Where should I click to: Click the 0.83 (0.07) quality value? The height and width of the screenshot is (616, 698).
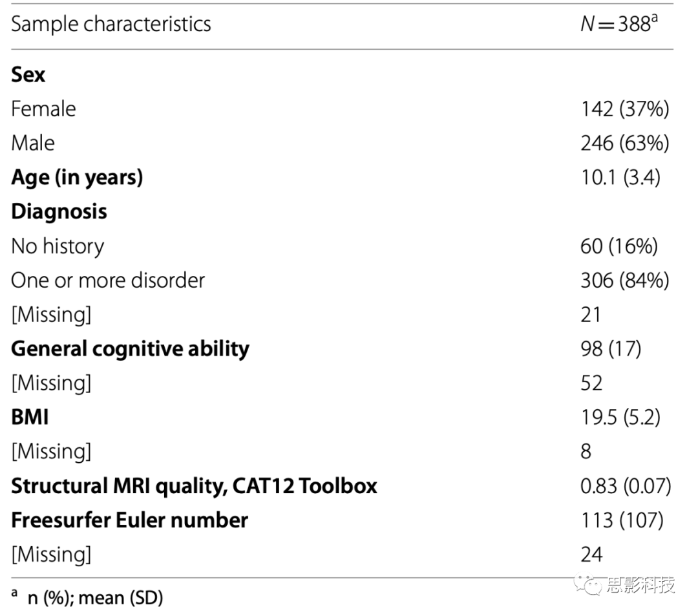626,486
